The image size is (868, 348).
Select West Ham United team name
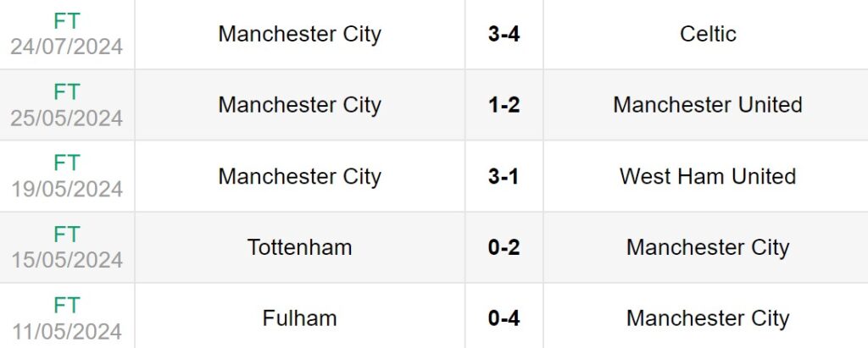pyautogui.click(x=708, y=176)
